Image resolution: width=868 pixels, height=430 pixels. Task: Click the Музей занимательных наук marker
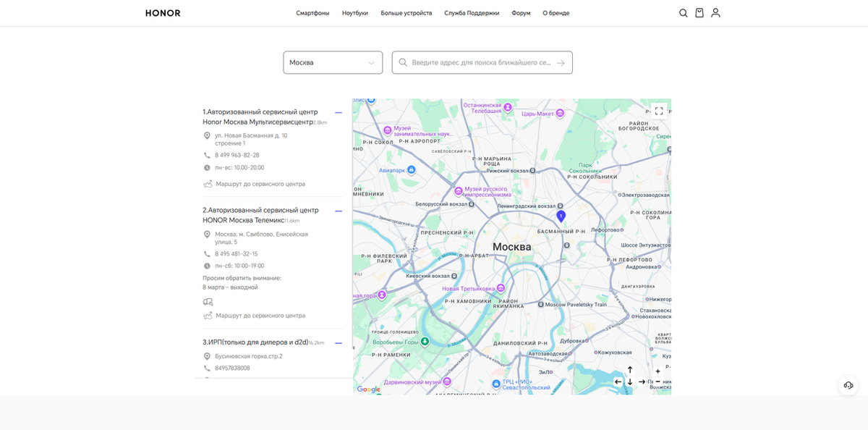[388, 130]
